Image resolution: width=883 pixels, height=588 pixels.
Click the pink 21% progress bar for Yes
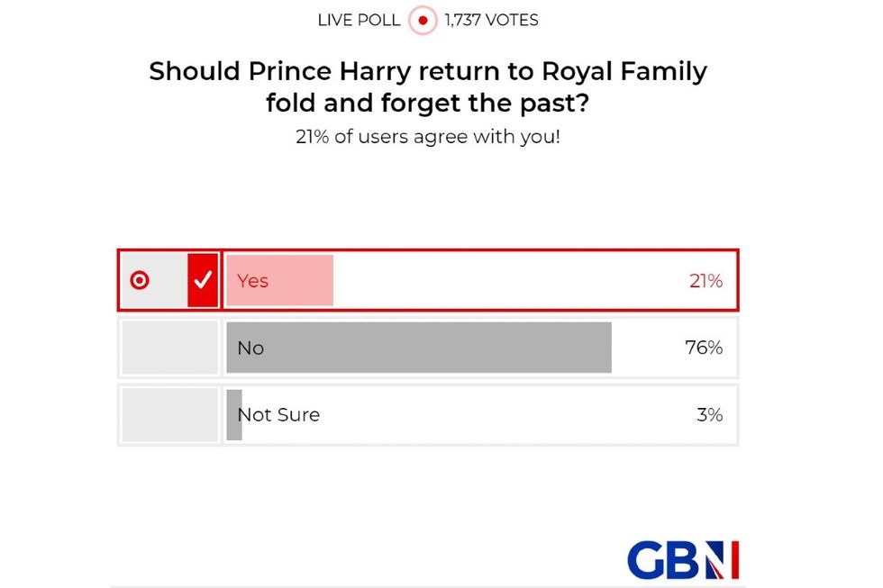click(279, 280)
